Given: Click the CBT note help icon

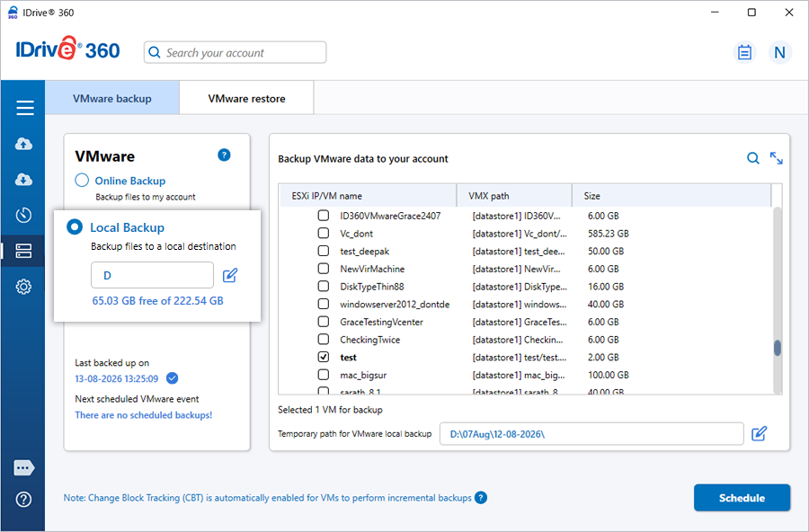Looking at the screenshot, I should point(481,498).
